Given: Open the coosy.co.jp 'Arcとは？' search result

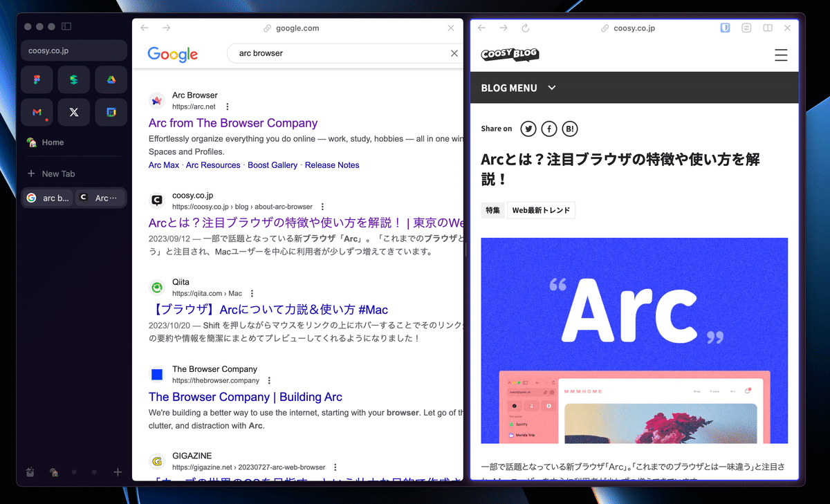Looking at the screenshot, I should point(306,223).
